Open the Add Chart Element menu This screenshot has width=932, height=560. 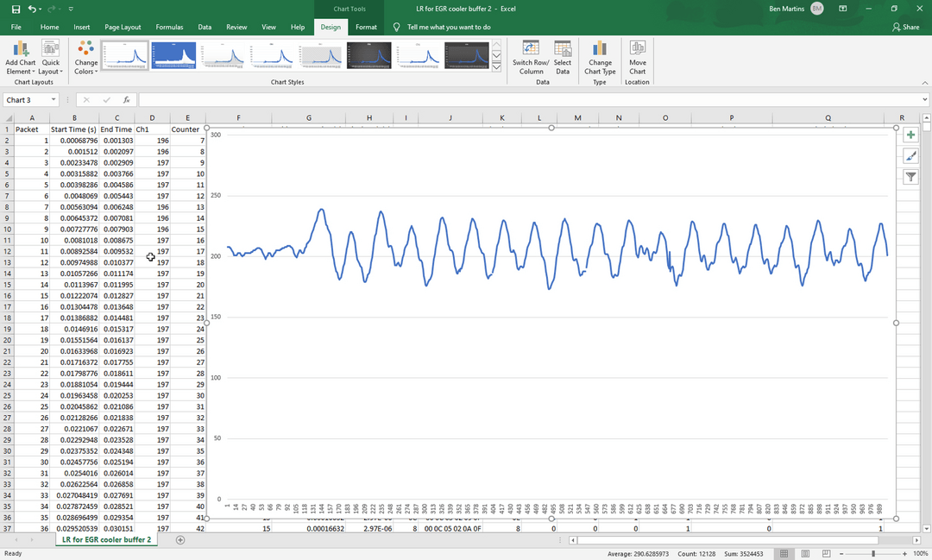(x=20, y=58)
